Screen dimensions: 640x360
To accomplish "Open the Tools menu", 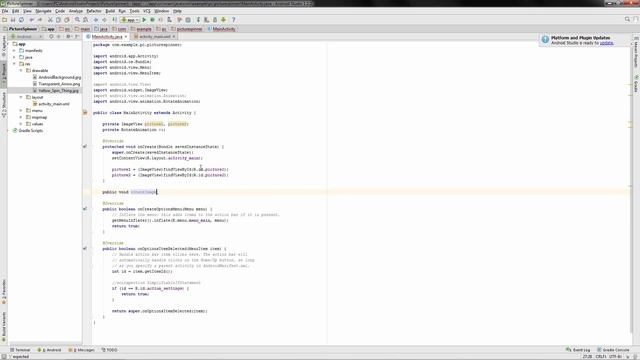I will click(134, 11).
